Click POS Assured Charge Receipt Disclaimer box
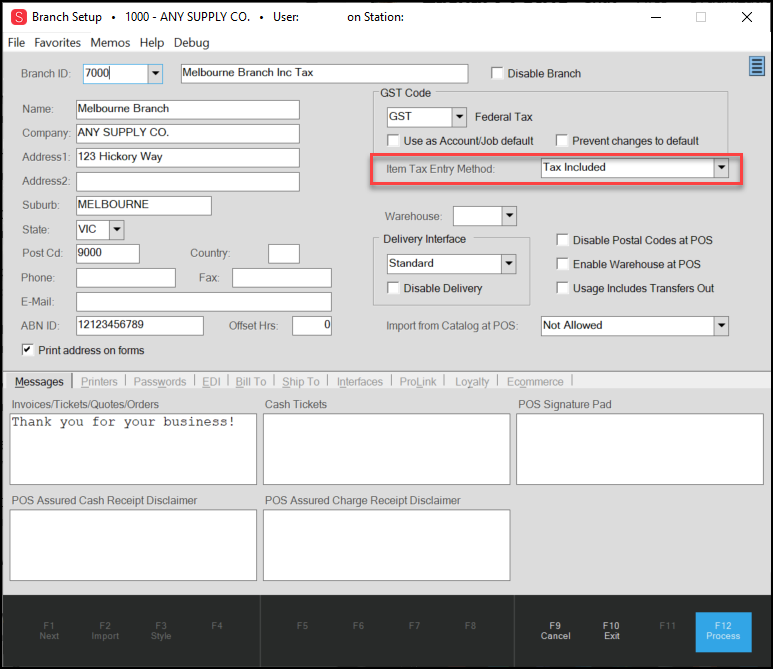773x669 pixels. click(386, 545)
